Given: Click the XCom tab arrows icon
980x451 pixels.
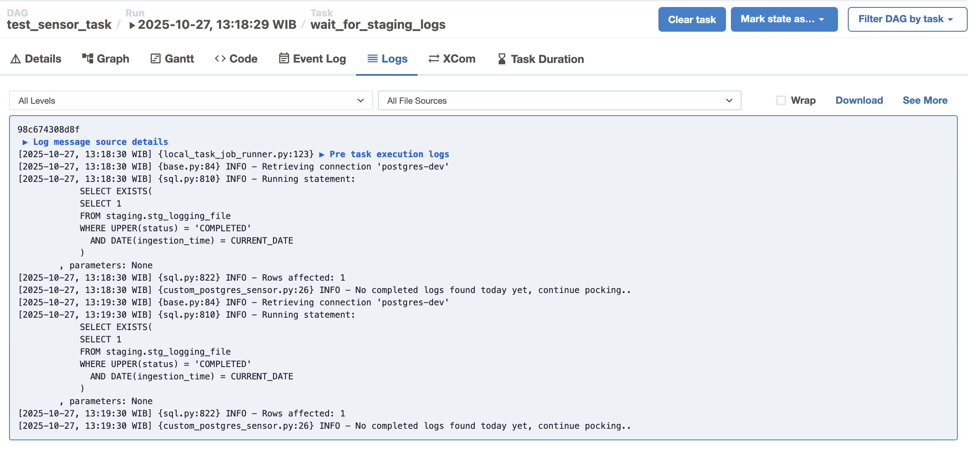Looking at the screenshot, I should (x=434, y=59).
